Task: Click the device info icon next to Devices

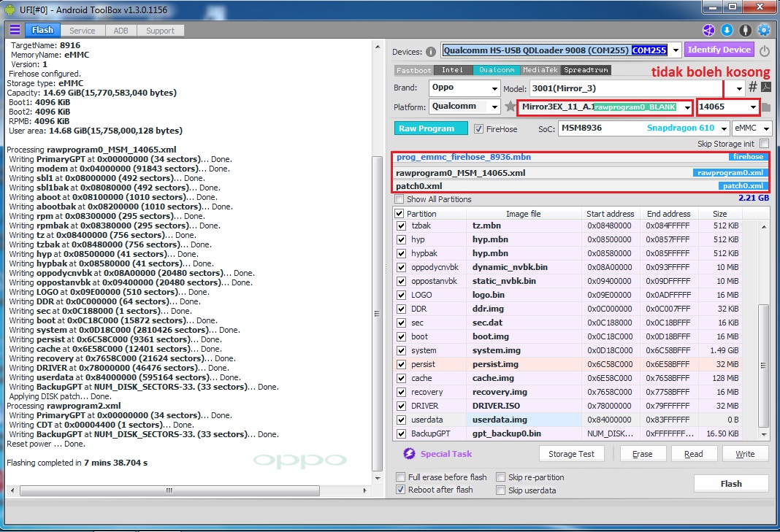Action: [x=431, y=52]
